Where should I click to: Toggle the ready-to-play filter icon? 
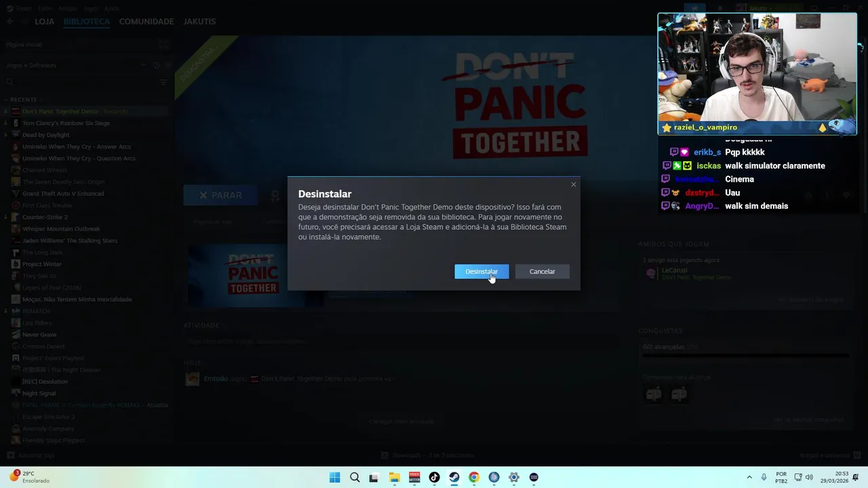167,65
